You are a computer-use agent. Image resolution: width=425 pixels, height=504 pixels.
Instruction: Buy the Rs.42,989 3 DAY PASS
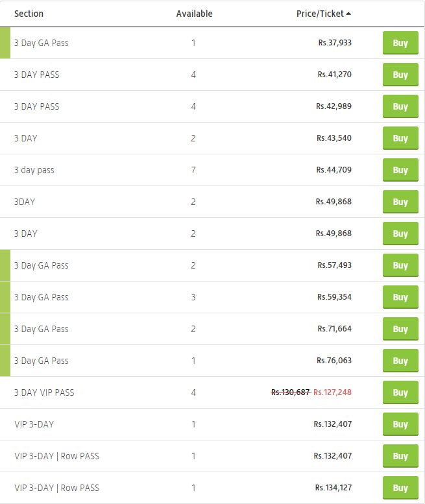400,106
